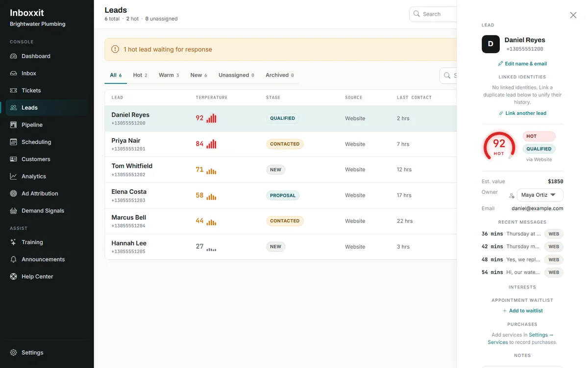The image size is (588, 368).
Task: Click WEB badge on 48 mins message
Action: (x=554, y=260)
